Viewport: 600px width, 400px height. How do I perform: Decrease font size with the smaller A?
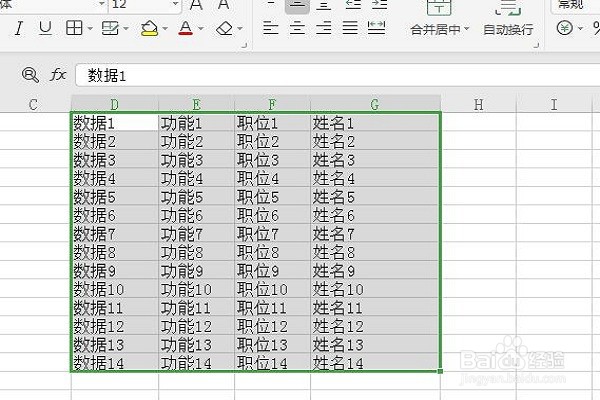223,5
